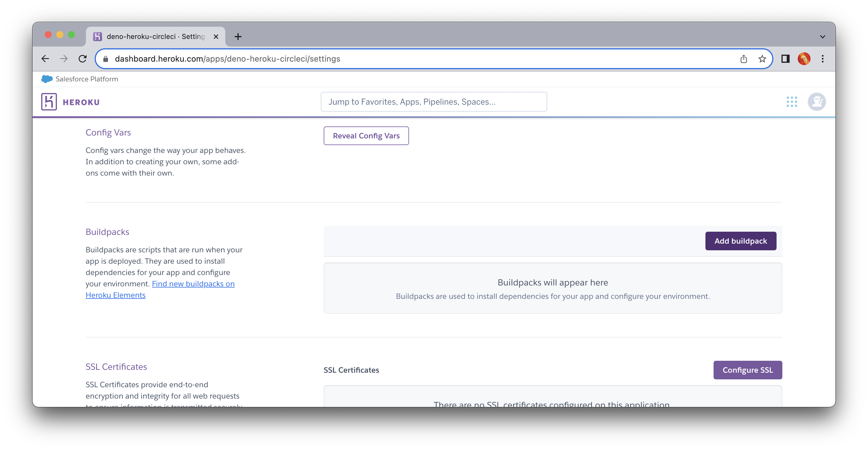
Task: Open the Chrome profile avatar
Action: point(804,59)
